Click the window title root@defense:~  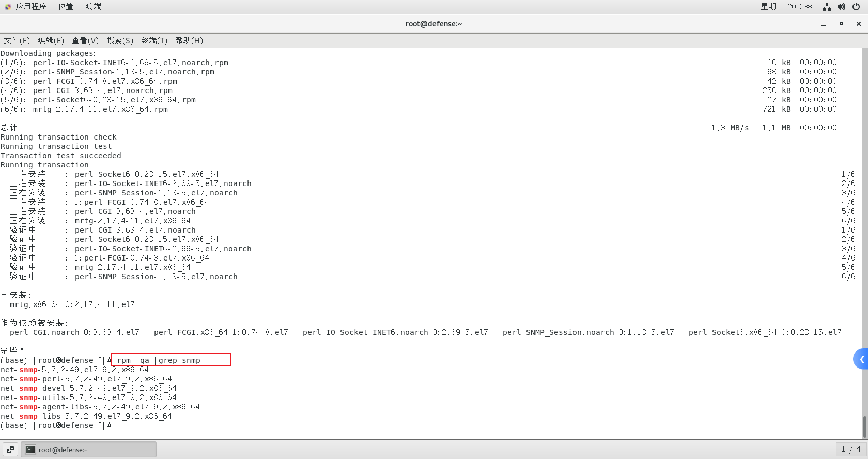(433, 24)
